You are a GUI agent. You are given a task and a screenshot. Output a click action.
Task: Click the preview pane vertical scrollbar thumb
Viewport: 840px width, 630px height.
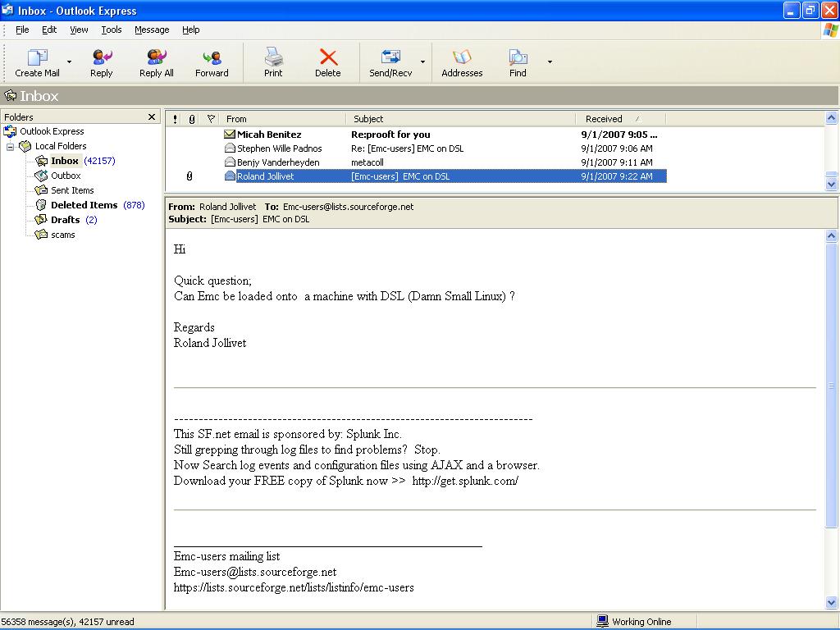click(832, 385)
